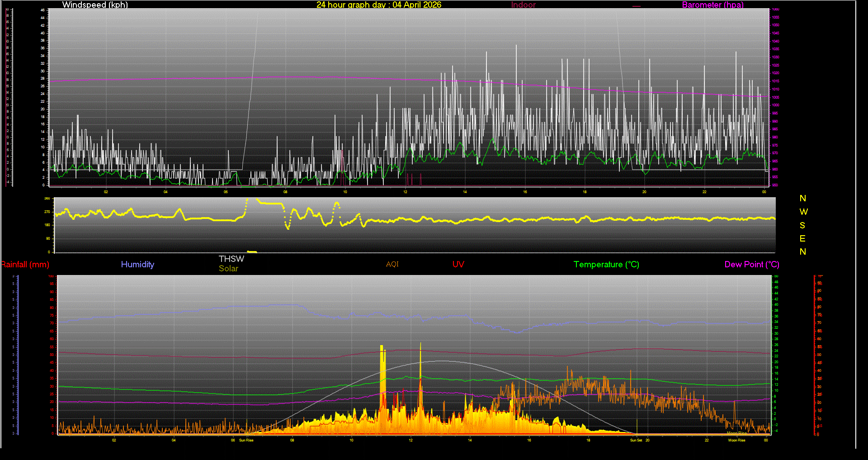The height and width of the screenshot is (460, 868).
Task: Click the Barometer (hpa) legend label
Action: click(712, 5)
